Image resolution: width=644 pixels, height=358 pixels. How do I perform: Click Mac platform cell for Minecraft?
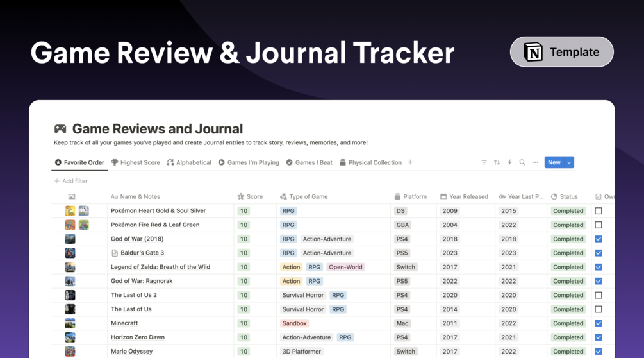(402, 323)
